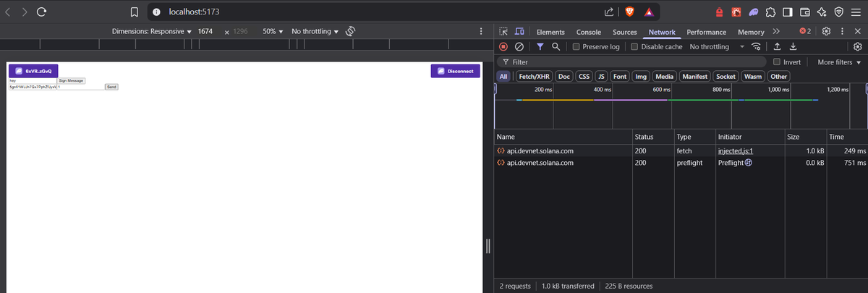This screenshot has width=868, height=293.
Task: Show more DevTools tabs chevron
Action: [776, 32]
